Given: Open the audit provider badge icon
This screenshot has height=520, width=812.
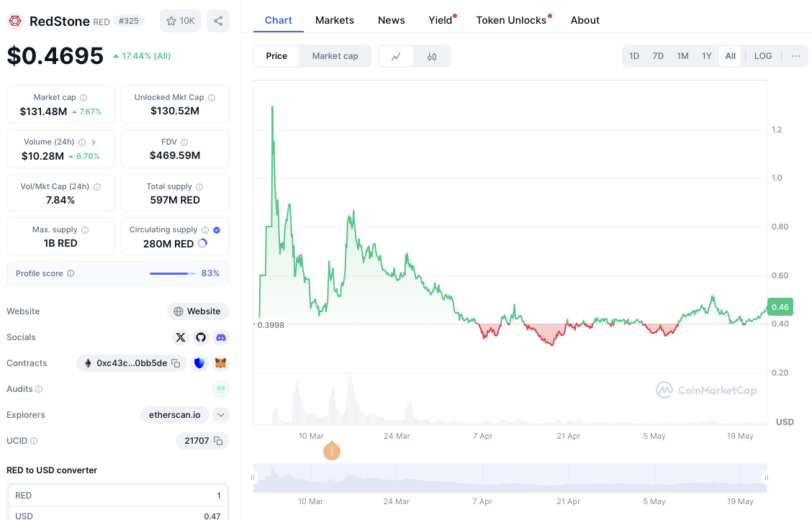Looking at the screenshot, I should [221, 389].
